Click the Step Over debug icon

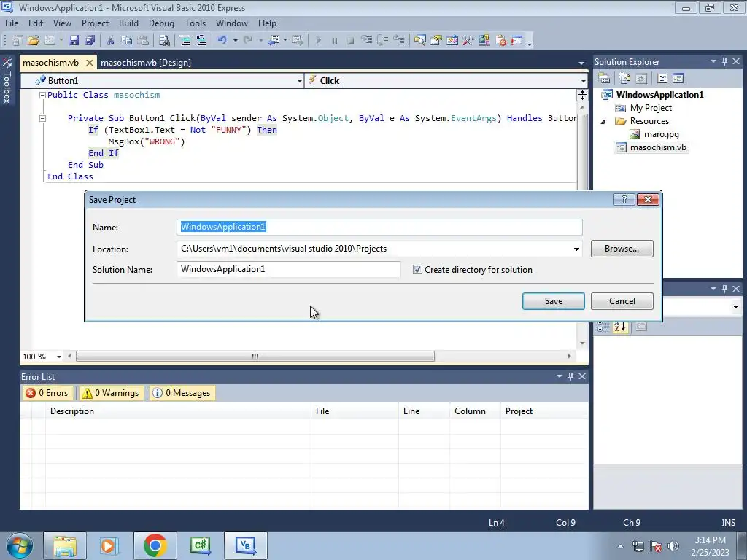(x=382, y=41)
